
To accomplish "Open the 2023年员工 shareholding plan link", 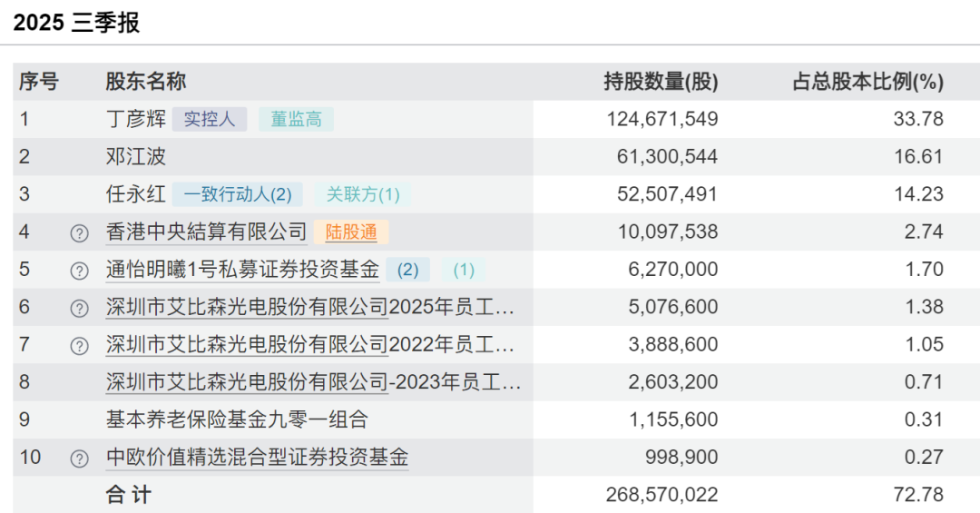I will click(313, 382).
